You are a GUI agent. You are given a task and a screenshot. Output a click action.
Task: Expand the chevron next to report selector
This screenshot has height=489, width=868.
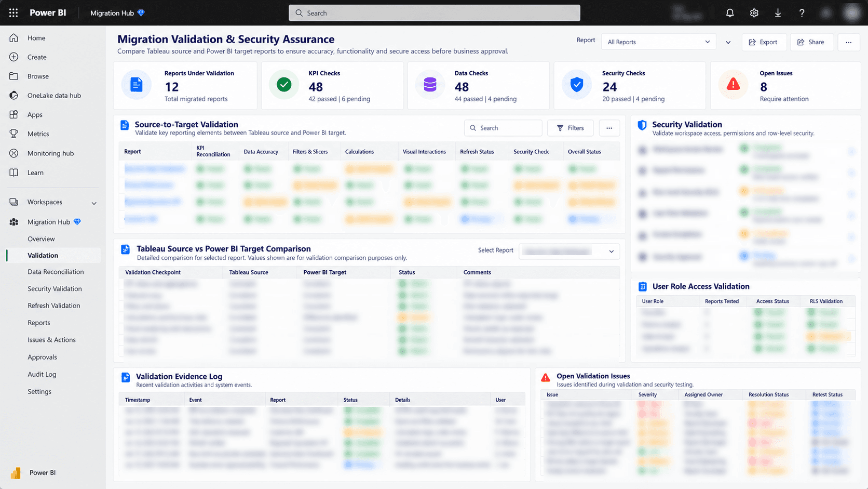coord(728,42)
